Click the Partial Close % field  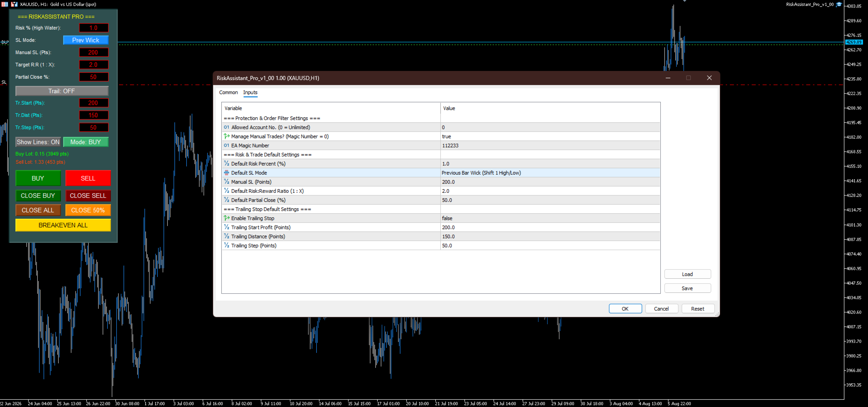tap(94, 77)
